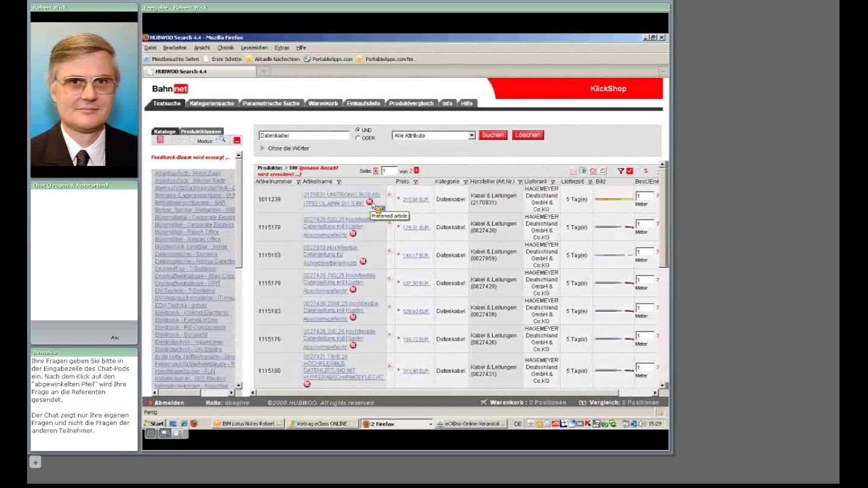The image size is (868, 488).
Task: Click the results table horizontal scrollbar
Action: point(453,392)
